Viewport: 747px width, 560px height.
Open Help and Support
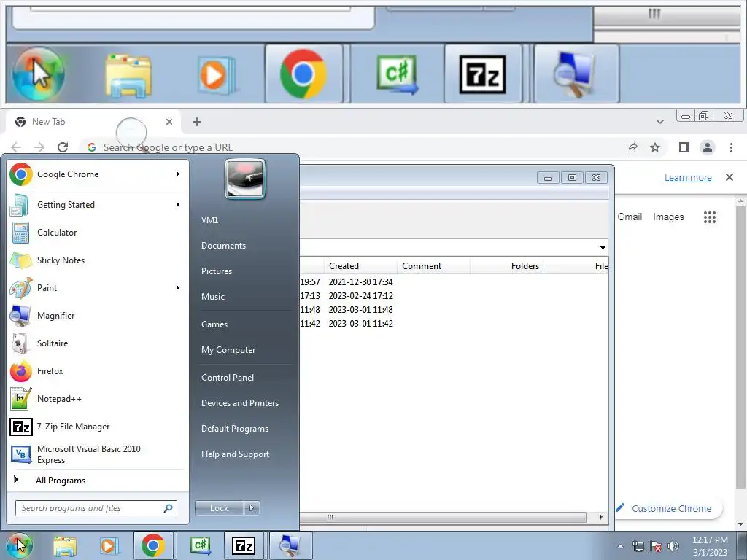(235, 454)
